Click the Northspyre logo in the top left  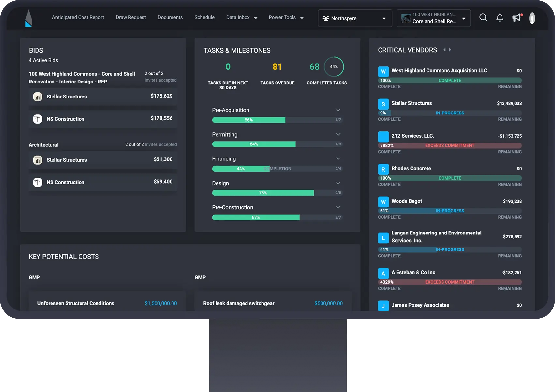click(28, 18)
